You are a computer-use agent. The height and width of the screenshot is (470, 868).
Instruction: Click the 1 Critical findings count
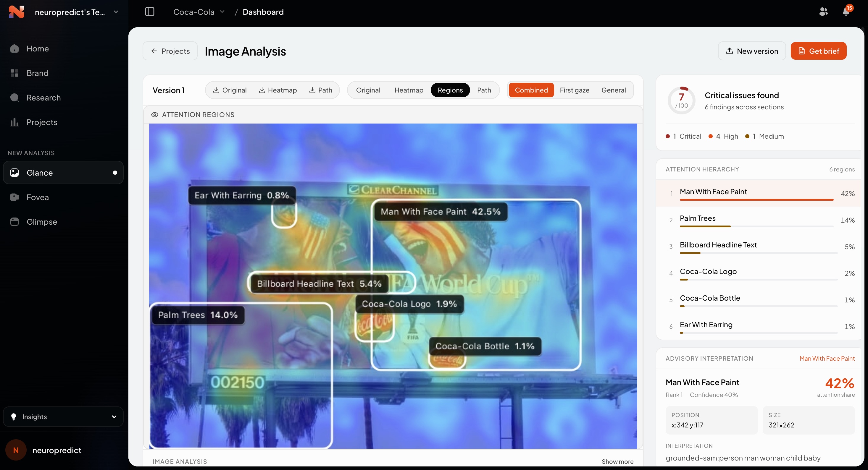(683, 136)
